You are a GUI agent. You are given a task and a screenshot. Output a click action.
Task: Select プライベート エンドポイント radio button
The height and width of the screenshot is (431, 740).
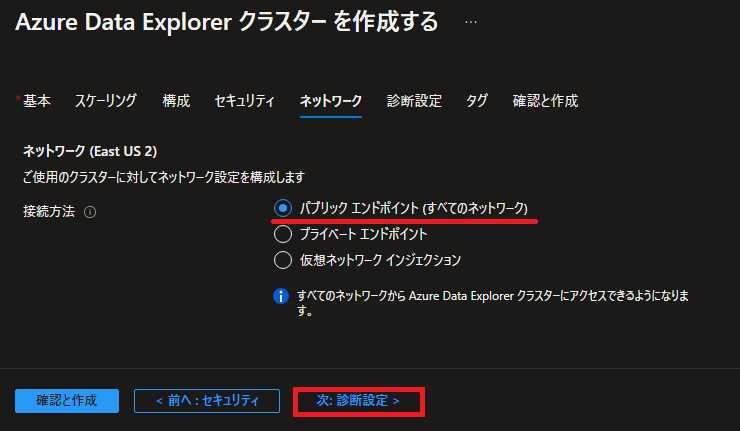tap(283, 234)
